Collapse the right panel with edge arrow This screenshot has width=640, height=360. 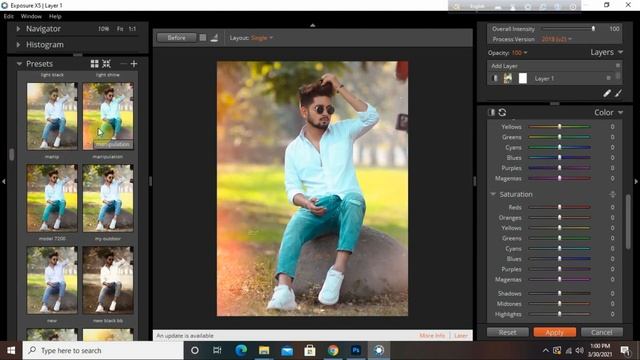[x=636, y=181]
